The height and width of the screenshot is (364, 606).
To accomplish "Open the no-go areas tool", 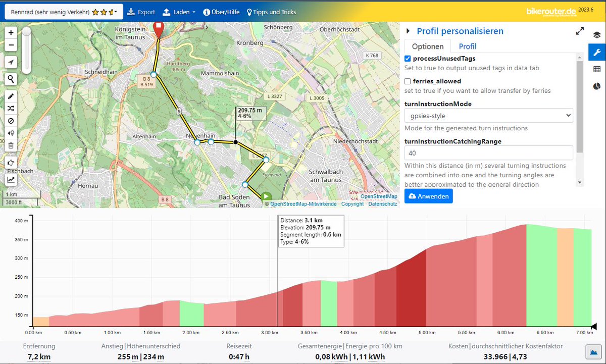I will (11, 121).
